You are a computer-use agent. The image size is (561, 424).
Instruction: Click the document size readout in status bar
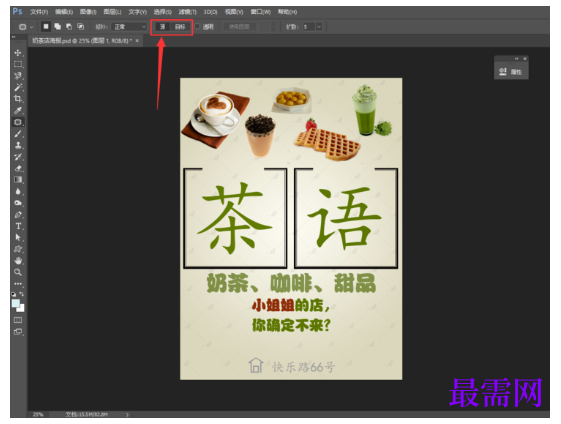click(87, 414)
